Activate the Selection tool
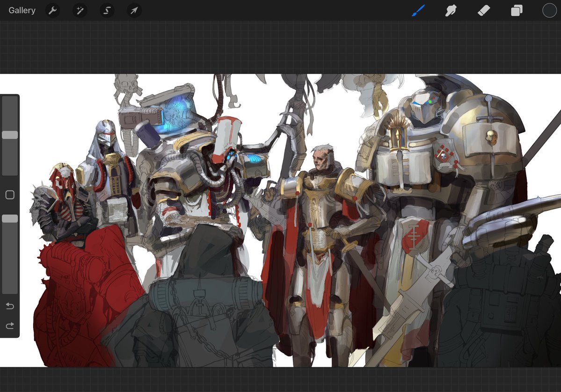Image resolution: width=561 pixels, height=392 pixels. 107,10
